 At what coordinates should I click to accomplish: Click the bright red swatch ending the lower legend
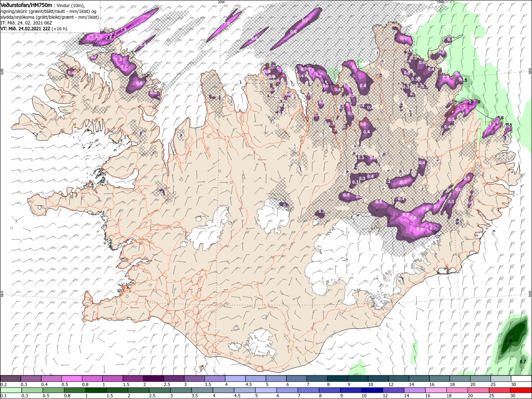click(x=521, y=390)
